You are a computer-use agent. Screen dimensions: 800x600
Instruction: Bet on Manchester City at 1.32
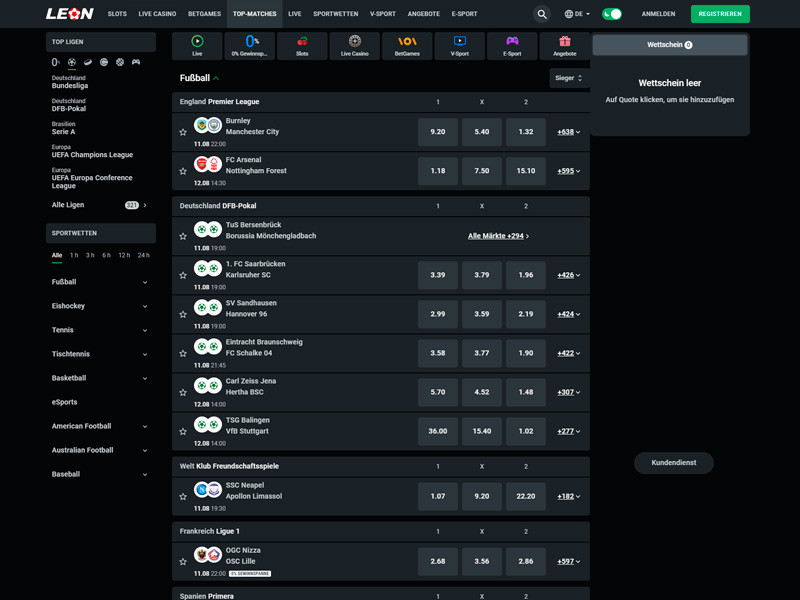pos(526,132)
